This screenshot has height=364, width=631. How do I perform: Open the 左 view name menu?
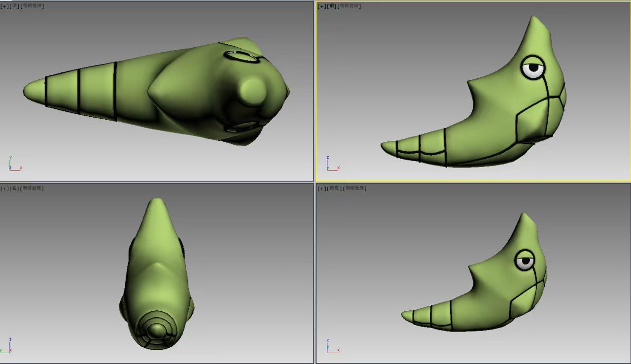click(x=14, y=188)
